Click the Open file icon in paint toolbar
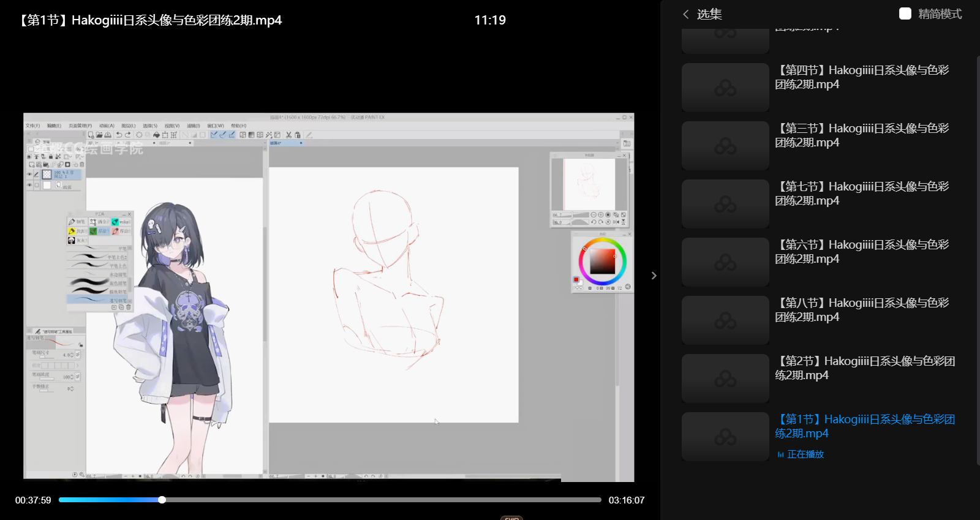This screenshot has width=980, height=520. [99, 135]
